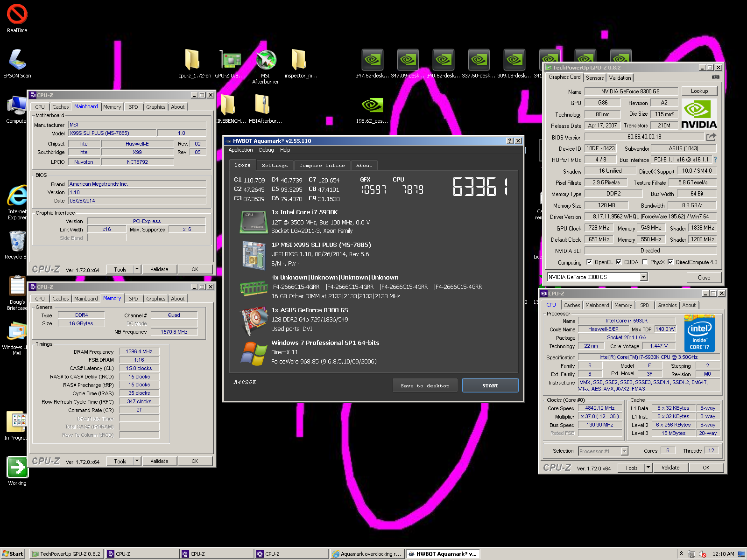Open the Help menu in Aquamark
The height and width of the screenshot is (560, 747).
pyautogui.click(x=285, y=150)
